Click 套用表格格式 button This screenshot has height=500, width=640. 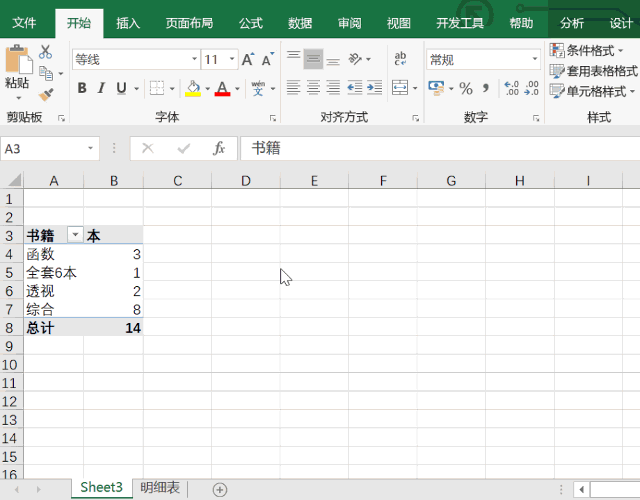tap(594, 71)
